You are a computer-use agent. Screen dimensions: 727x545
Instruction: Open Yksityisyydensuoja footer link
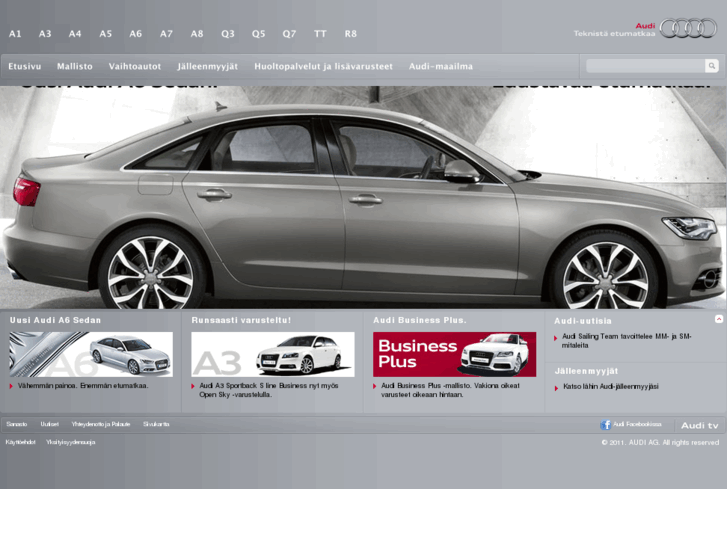point(70,442)
